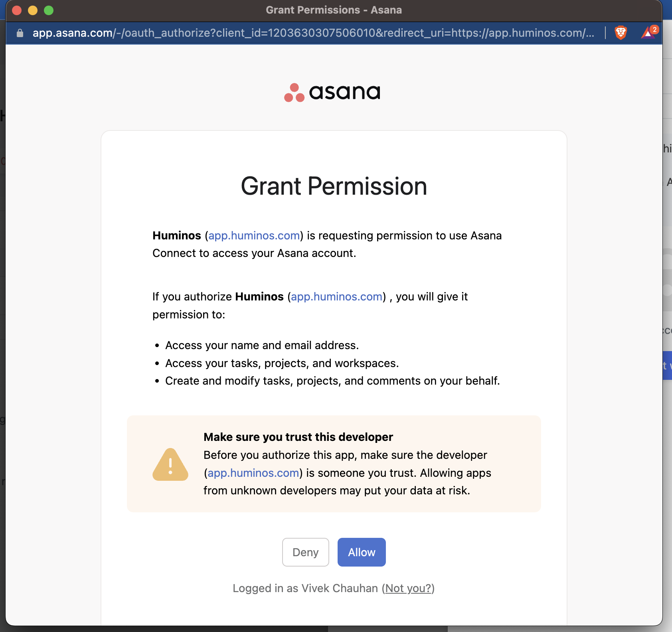Image resolution: width=672 pixels, height=632 pixels.
Task: Open Brave Rewards triangle icon with badge
Action: point(649,32)
